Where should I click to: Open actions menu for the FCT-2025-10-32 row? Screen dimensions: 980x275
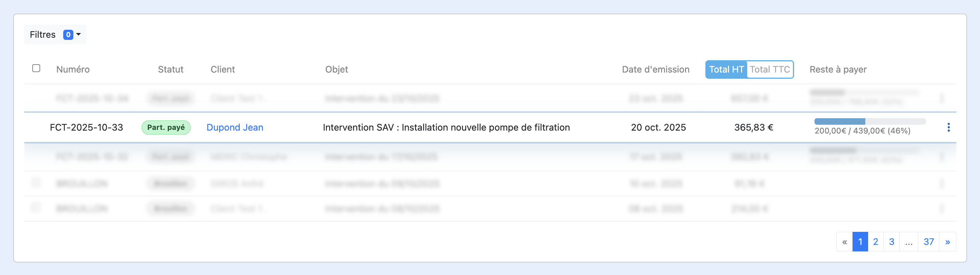(x=949, y=156)
